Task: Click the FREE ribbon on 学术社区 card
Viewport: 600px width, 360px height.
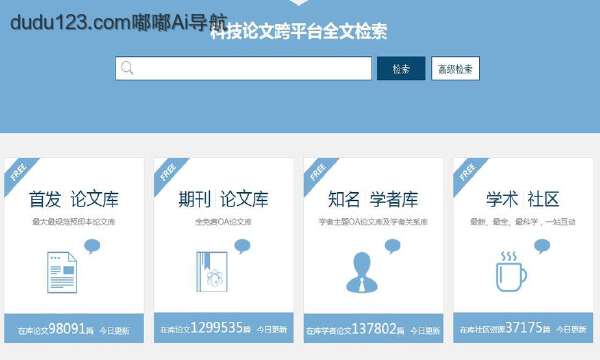Action: coord(468,173)
